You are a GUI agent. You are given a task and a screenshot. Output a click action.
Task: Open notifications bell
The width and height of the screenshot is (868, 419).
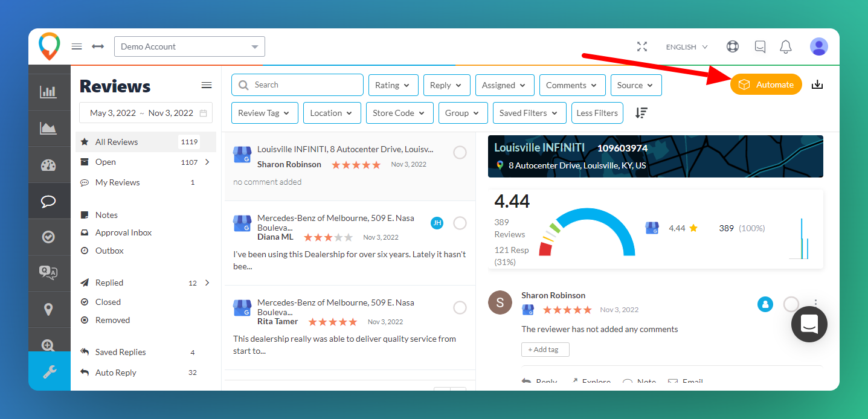[786, 46]
